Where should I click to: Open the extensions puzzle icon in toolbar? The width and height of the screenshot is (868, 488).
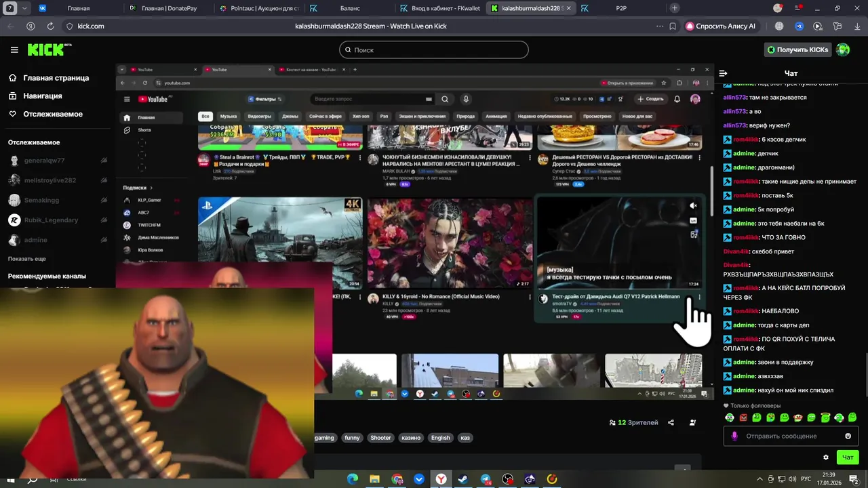(837, 26)
